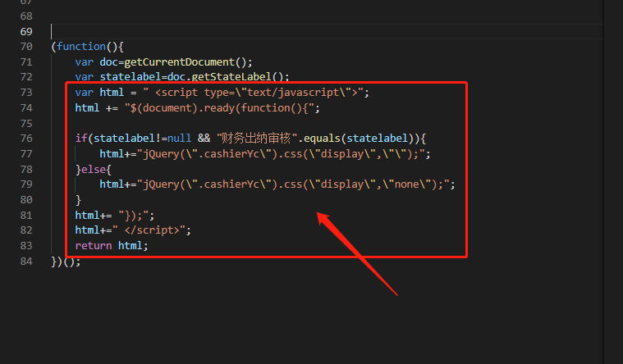This screenshot has height=364, width=623.
Task: Click the '$(document).ready' string on line 74
Action: [219, 108]
